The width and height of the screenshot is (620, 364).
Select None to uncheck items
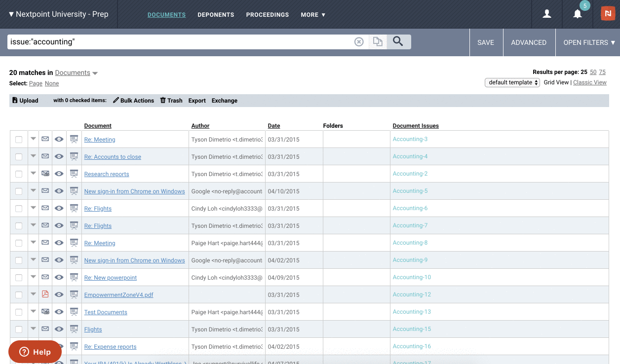coord(52,83)
